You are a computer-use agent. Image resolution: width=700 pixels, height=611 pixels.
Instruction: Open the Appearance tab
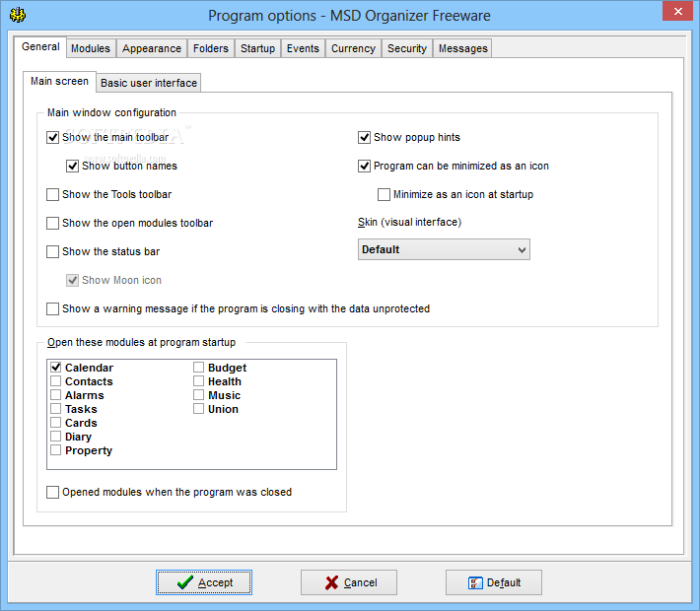(152, 48)
